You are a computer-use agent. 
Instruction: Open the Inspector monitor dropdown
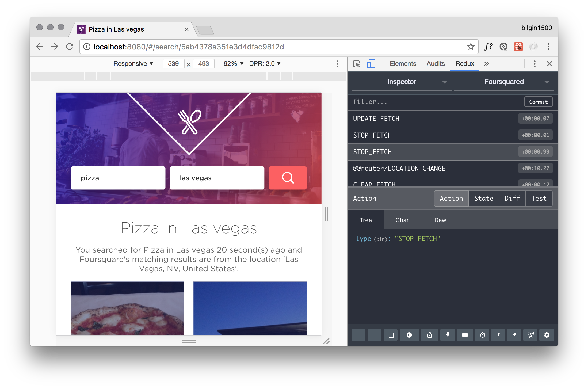pyautogui.click(x=402, y=82)
